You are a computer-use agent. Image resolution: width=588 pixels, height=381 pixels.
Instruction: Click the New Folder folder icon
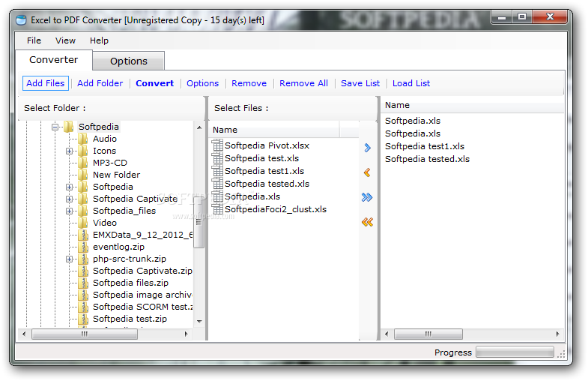[x=83, y=175]
